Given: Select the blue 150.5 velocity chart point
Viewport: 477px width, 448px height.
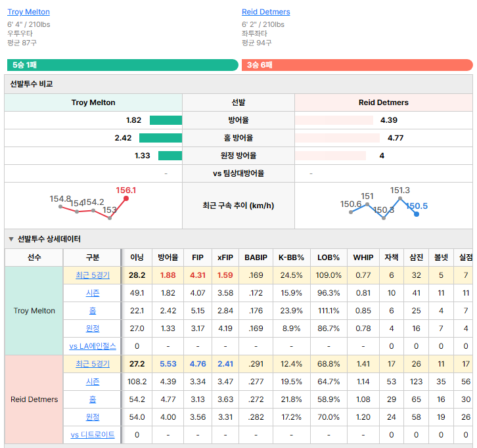Looking at the screenshot, I should (417, 214).
